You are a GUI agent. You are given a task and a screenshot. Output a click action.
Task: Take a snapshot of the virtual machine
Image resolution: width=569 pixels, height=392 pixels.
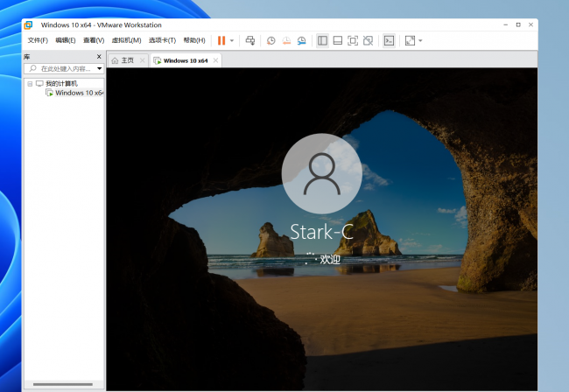click(270, 40)
